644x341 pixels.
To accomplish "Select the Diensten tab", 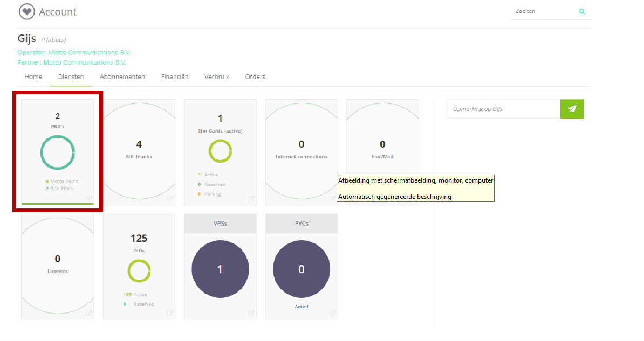I will tap(71, 76).
